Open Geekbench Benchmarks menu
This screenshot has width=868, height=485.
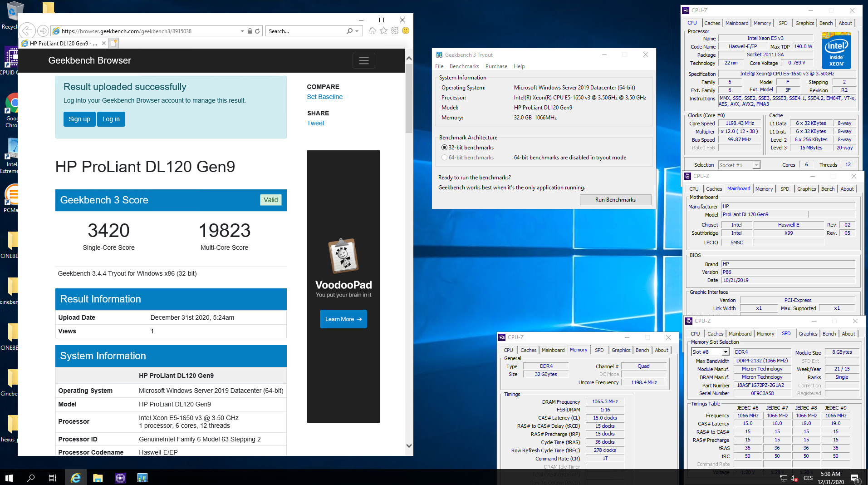[464, 66]
